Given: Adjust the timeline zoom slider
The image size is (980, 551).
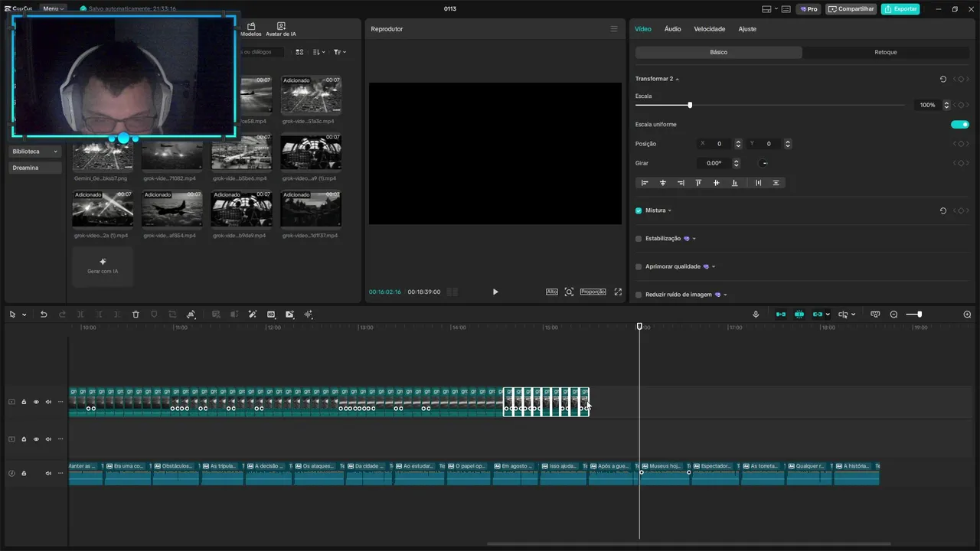Looking at the screenshot, I should click(920, 315).
